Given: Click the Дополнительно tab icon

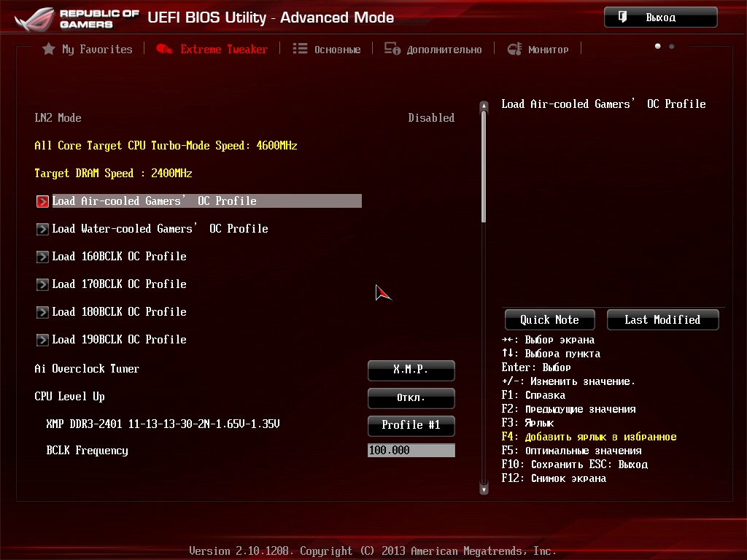Looking at the screenshot, I should pyautogui.click(x=392, y=49).
